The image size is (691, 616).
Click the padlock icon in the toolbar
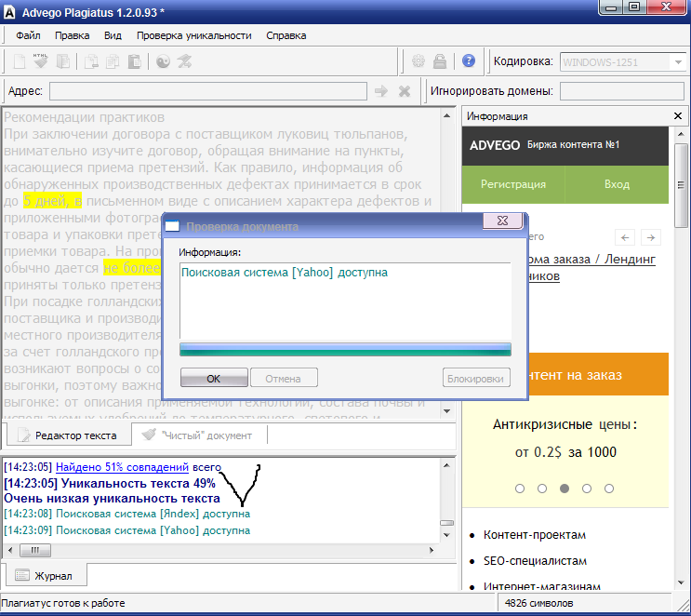[440, 60]
